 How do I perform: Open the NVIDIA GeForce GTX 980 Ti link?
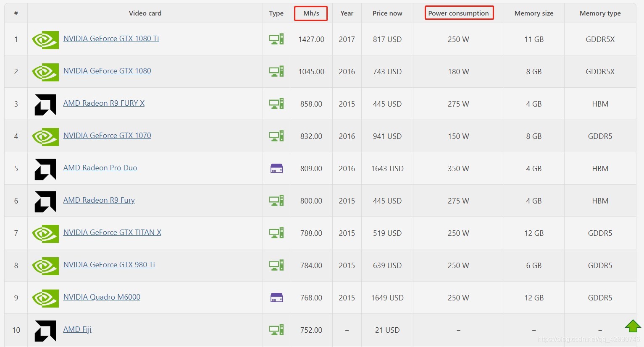[109, 265]
